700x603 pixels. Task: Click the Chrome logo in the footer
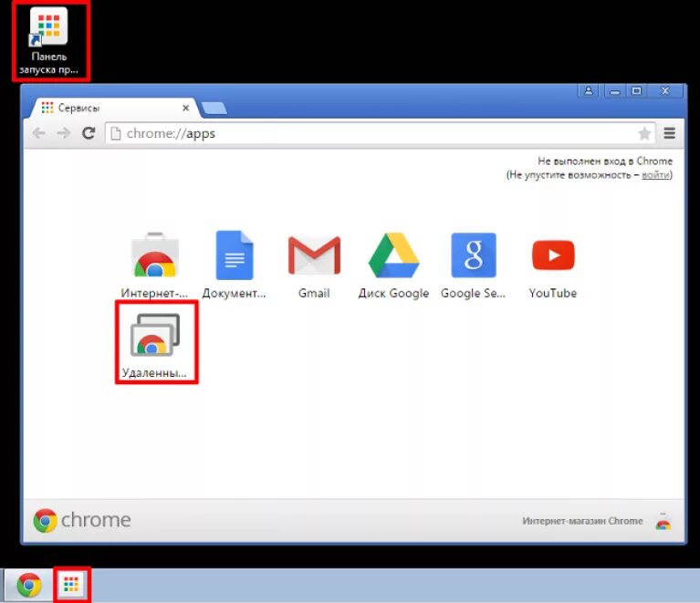point(82,520)
